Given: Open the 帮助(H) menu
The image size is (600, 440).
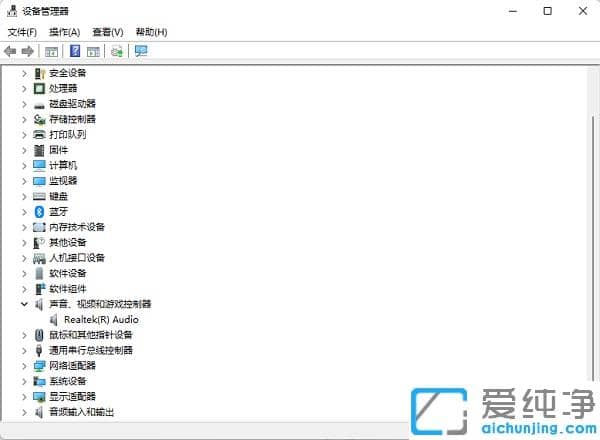Looking at the screenshot, I should click(x=152, y=32).
